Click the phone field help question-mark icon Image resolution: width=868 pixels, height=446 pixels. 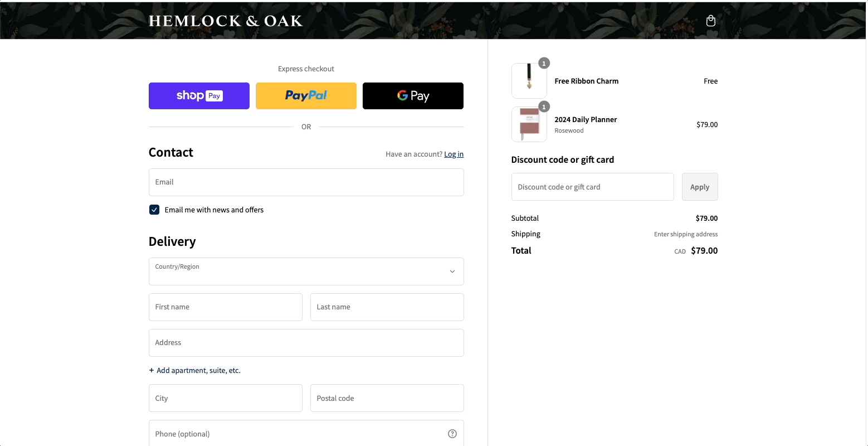pyautogui.click(x=452, y=434)
